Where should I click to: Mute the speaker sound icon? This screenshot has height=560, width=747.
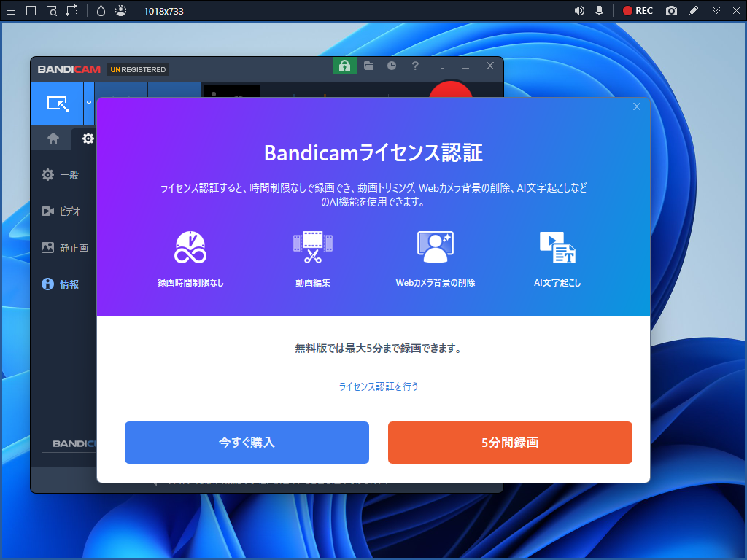pyautogui.click(x=579, y=10)
